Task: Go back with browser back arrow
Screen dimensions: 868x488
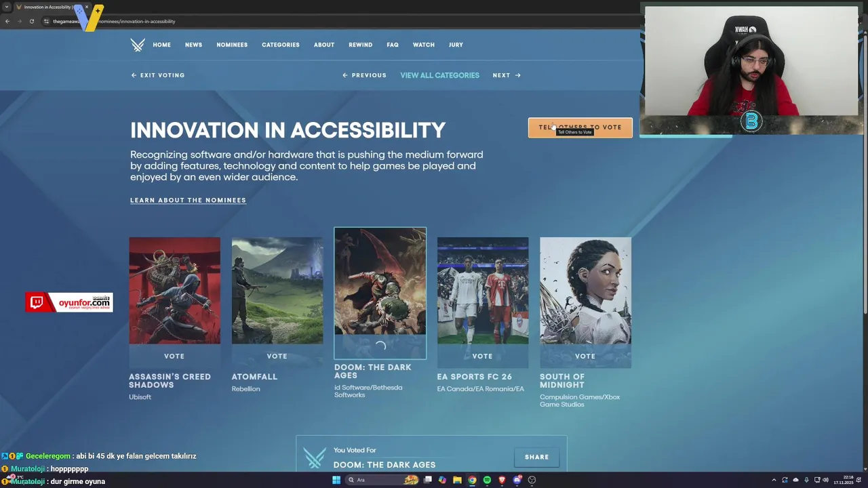Action: coord(7,21)
